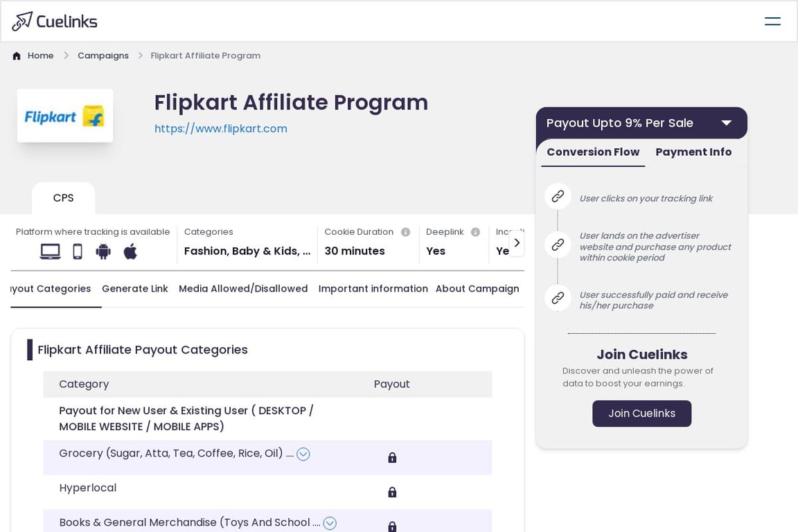Click the Hyperlocal row lock icon
The height and width of the screenshot is (532, 798).
coord(392,493)
